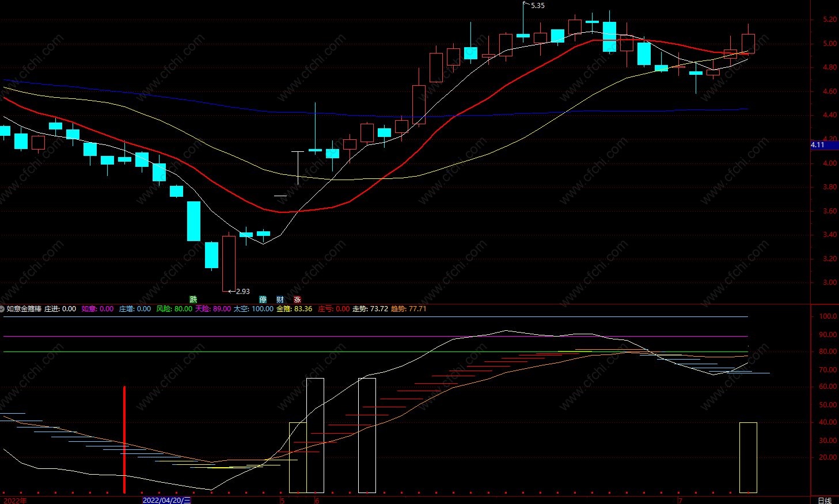Click the 2.93 low price annotation

pyautogui.click(x=243, y=292)
